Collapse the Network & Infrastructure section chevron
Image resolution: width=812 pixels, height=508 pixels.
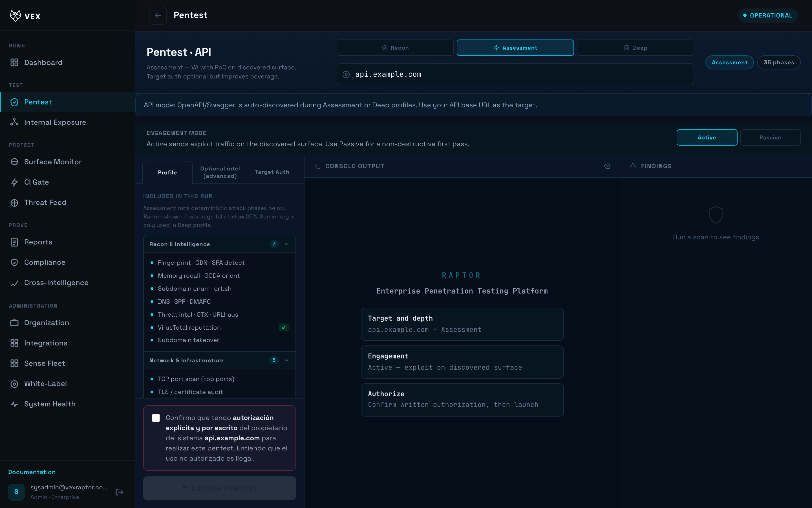pyautogui.click(x=286, y=360)
